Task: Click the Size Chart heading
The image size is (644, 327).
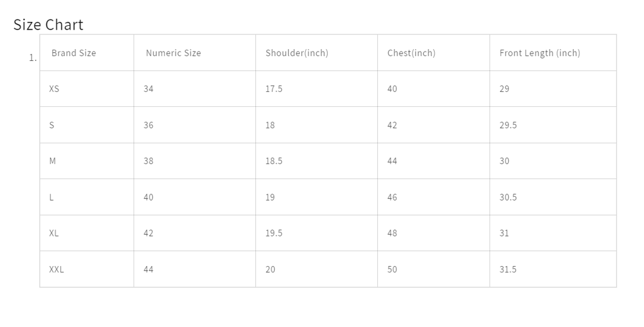Action: click(x=48, y=25)
